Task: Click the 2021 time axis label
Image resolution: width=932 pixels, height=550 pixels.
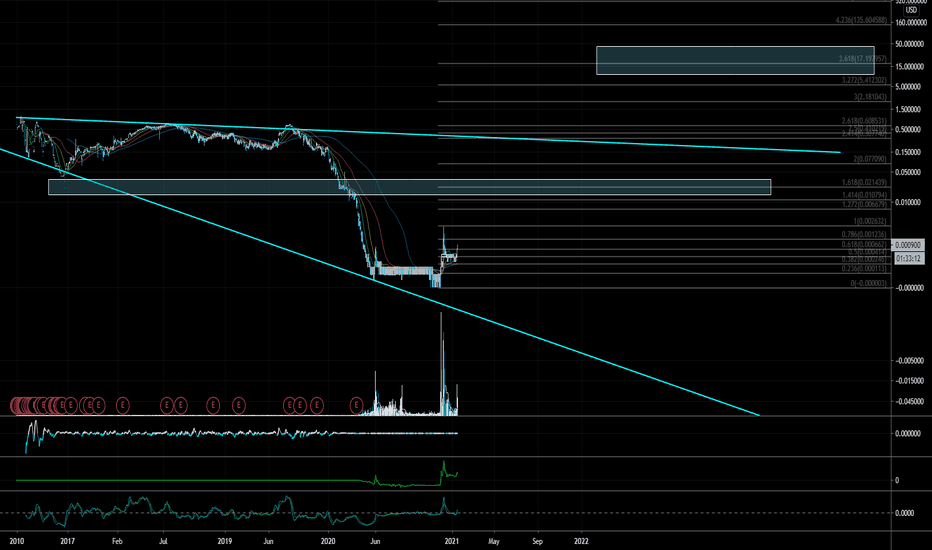Action: 452,541
